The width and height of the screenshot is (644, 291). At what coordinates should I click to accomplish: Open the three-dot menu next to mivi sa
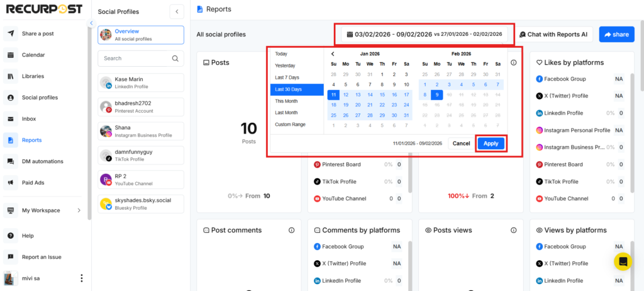tap(81, 278)
